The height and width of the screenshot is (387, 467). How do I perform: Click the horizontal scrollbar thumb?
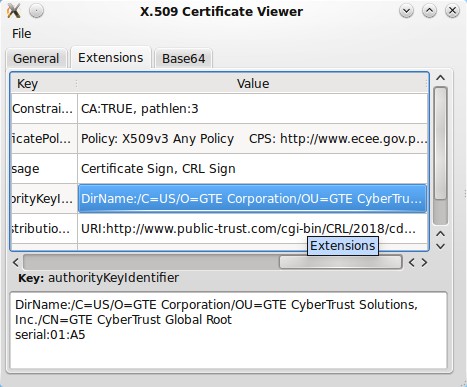coord(340,262)
